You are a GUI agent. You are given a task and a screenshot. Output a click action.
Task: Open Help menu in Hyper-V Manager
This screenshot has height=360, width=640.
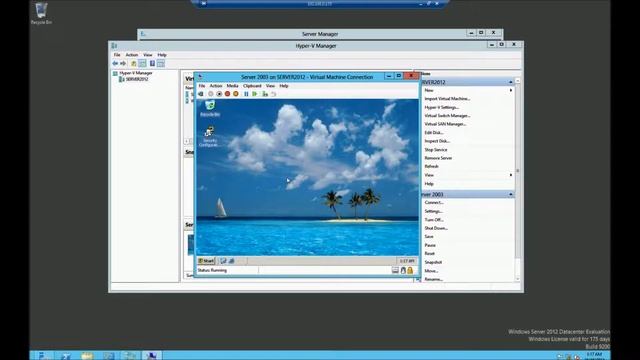click(x=162, y=55)
